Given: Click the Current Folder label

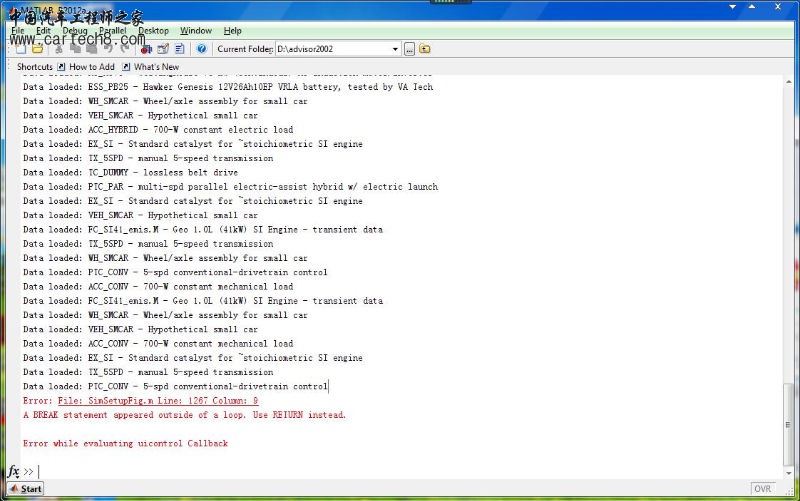Looking at the screenshot, I should click(x=245, y=49).
